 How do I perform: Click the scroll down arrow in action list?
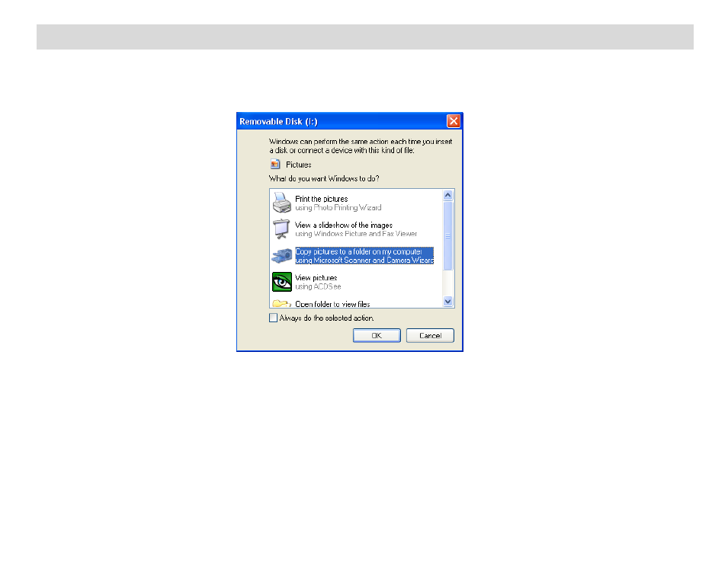pos(448,301)
